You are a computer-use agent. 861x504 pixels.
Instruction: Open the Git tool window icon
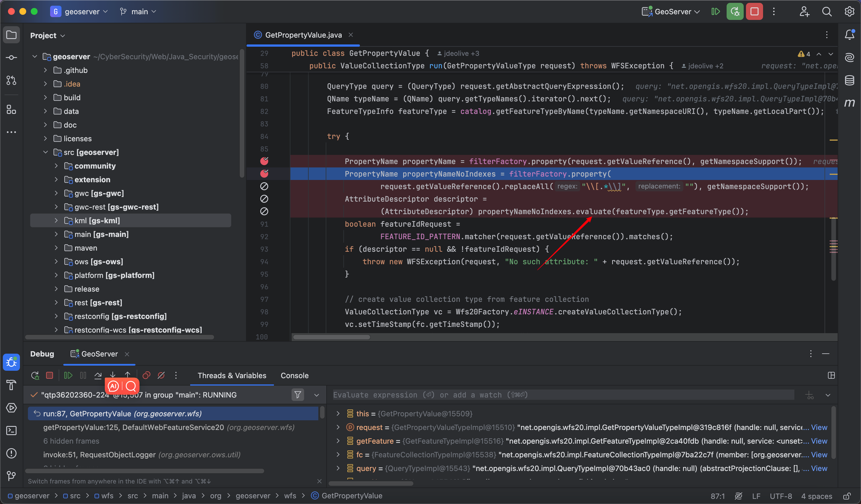coord(11,476)
